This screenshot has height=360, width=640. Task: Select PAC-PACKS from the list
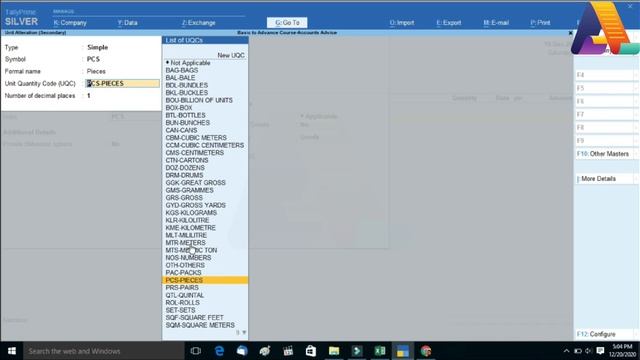(x=183, y=273)
